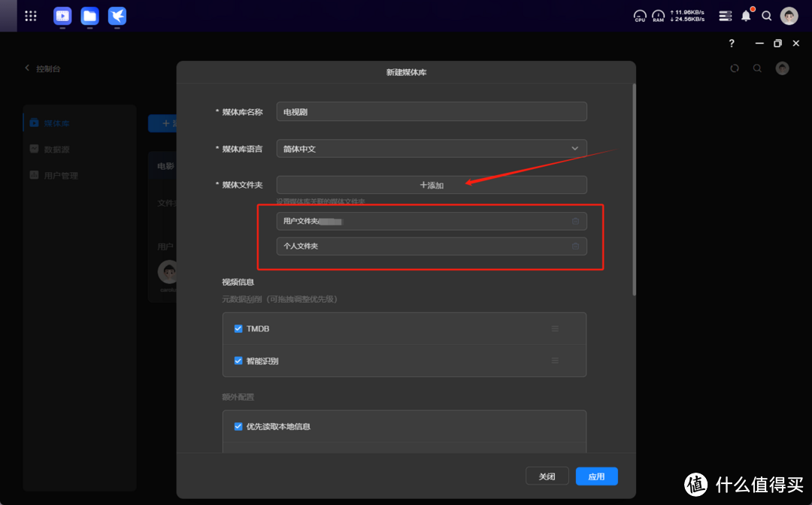The width and height of the screenshot is (812, 505).
Task: Uncheck the TMDB scraper checkbox
Action: [x=238, y=329]
